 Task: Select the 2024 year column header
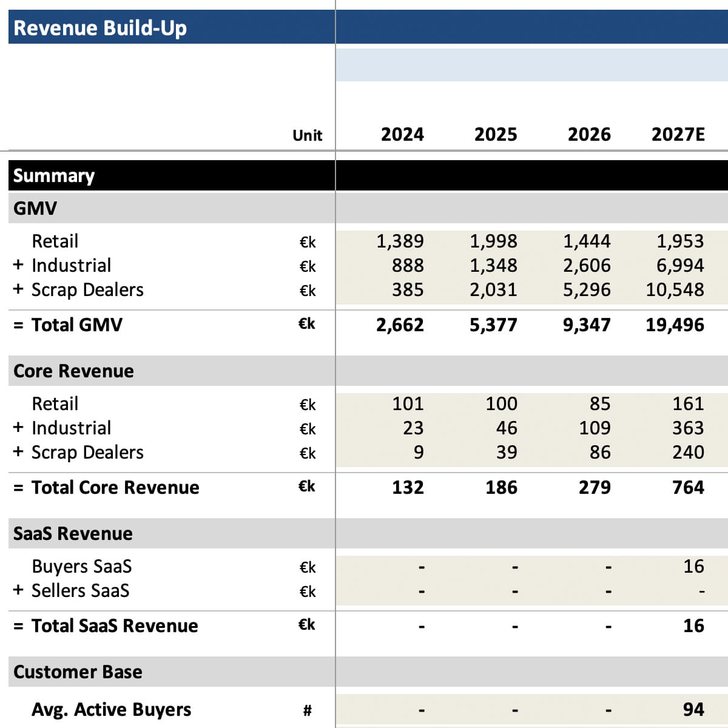pos(402,134)
